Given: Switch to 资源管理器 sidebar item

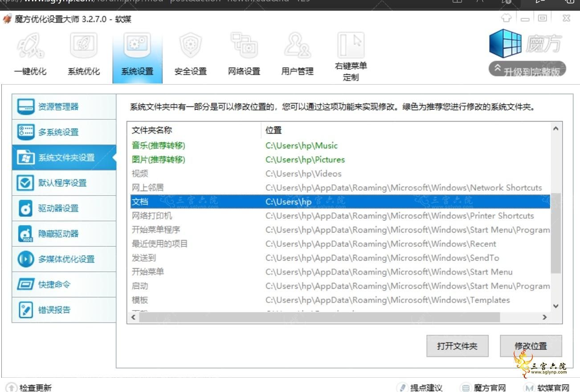Looking at the screenshot, I should pos(64,106).
